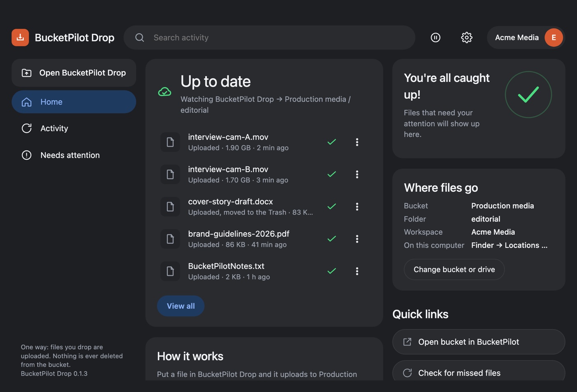Click uploaded checkmark for brand-guidelines-2026.pdf
Image resolution: width=577 pixels, height=392 pixels.
coord(332,239)
